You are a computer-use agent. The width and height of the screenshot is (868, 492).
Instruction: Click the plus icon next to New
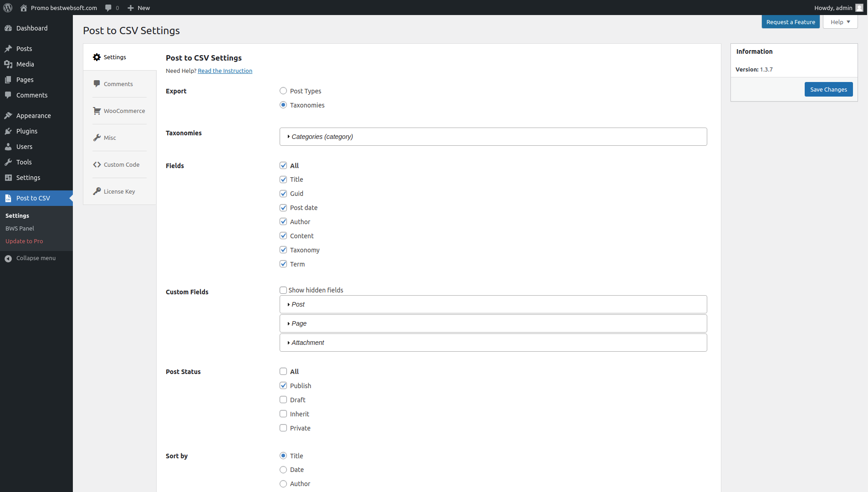(x=131, y=8)
